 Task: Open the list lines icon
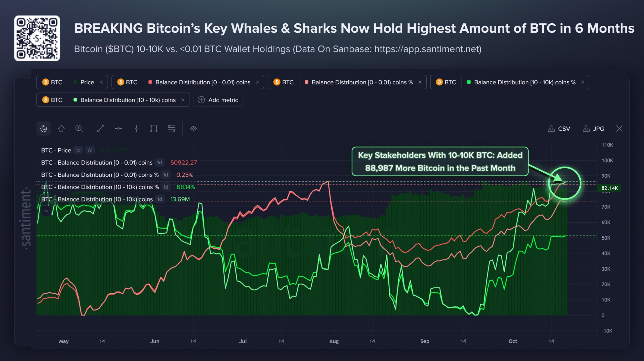pos(172,128)
